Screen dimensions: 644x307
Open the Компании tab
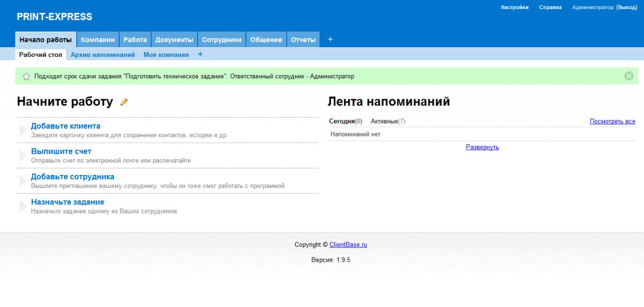coord(98,40)
